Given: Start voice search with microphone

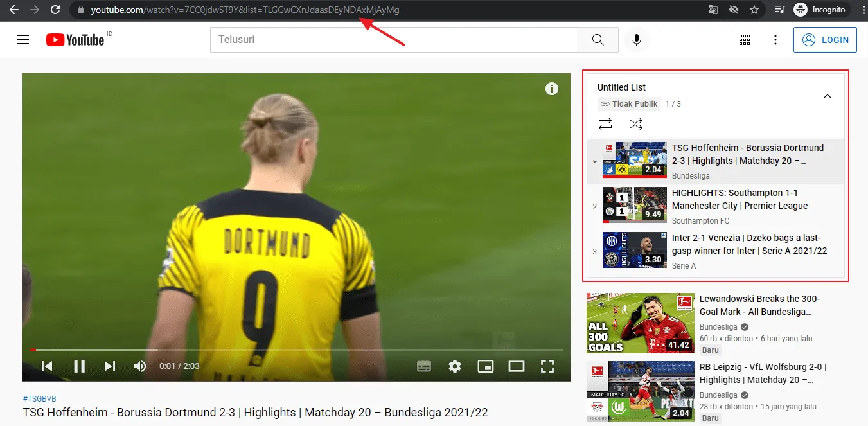Looking at the screenshot, I should click(x=636, y=40).
